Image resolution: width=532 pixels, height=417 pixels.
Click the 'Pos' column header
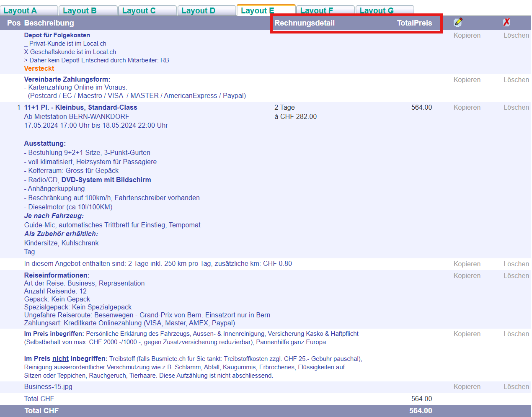click(x=14, y=23)
